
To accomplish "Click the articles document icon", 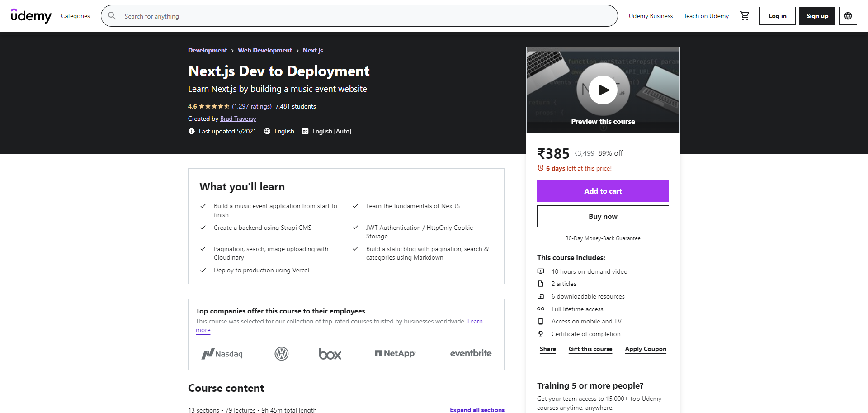I will click(541, 284).
